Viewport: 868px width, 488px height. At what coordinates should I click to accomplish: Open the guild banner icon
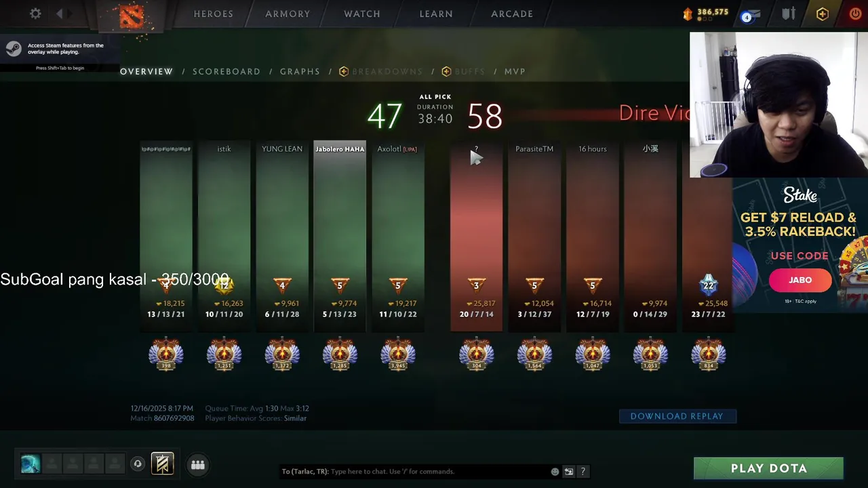coord(162,464)
